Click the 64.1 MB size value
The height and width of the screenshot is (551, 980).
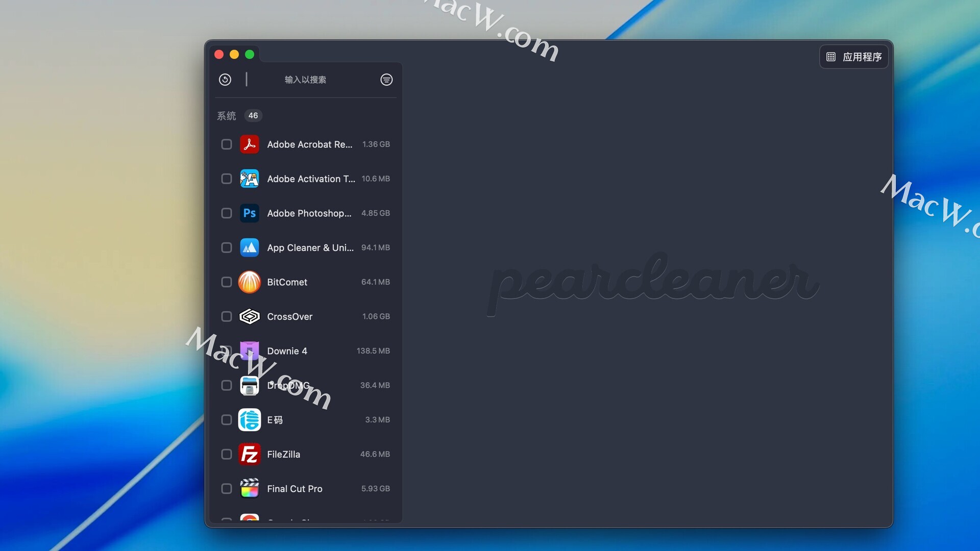coord(376,282)
